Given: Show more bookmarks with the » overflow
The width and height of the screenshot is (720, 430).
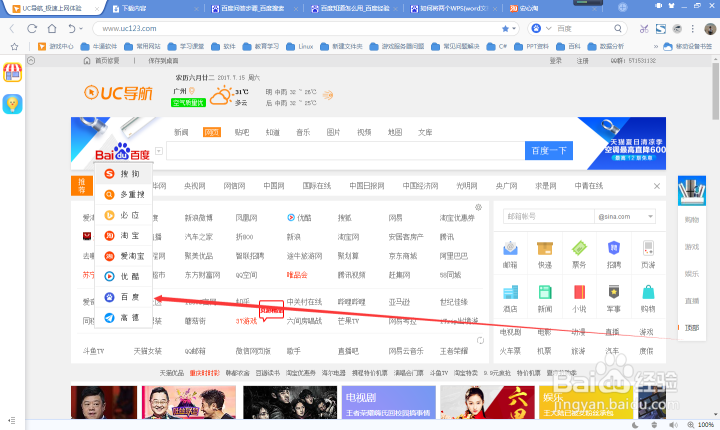Looking at the screenshot, I should tap(655, 46).
